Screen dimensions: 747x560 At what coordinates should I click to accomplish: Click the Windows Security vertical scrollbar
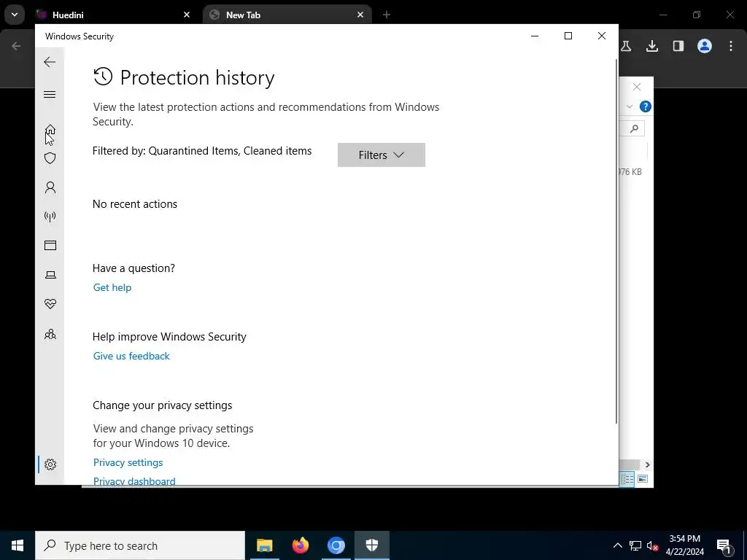click(616, 241)
